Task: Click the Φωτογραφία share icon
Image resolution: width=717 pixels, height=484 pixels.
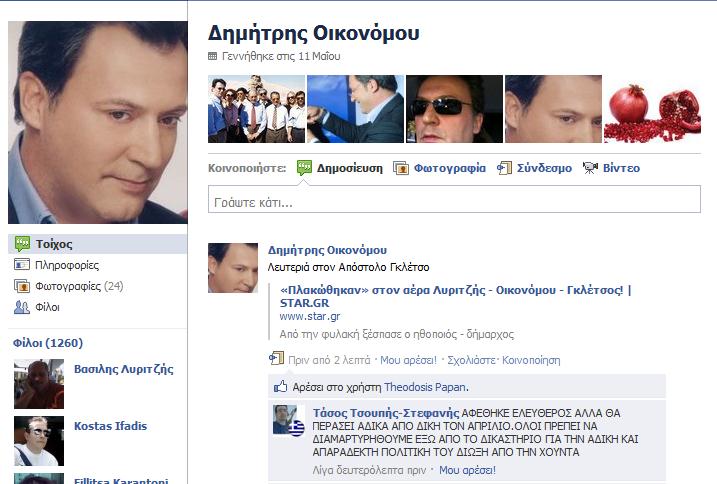Action: (x=401, y=168)
